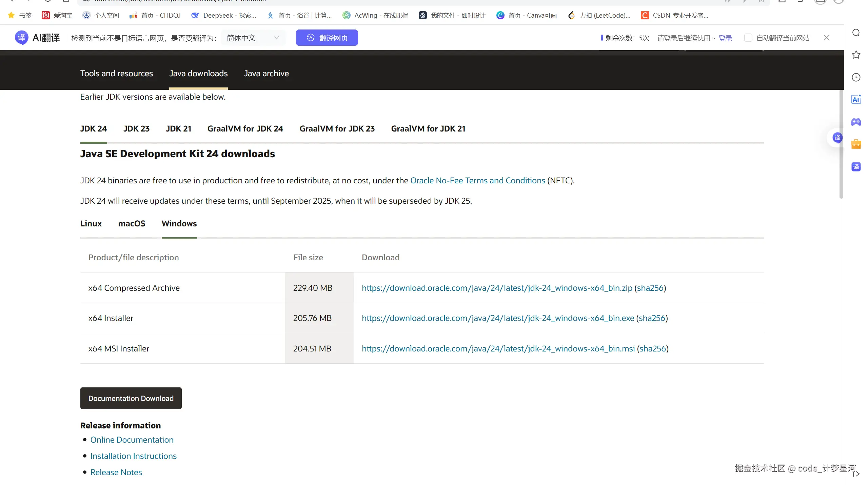868x485 pixels.
Task: Expand the 简体中文 language dropdown
Action: tap(253, 38)
